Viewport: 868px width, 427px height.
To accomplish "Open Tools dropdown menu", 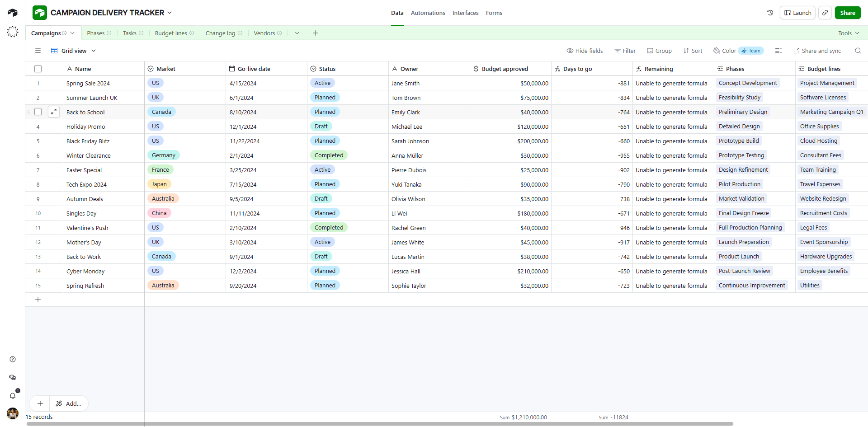I will (849, 33).
